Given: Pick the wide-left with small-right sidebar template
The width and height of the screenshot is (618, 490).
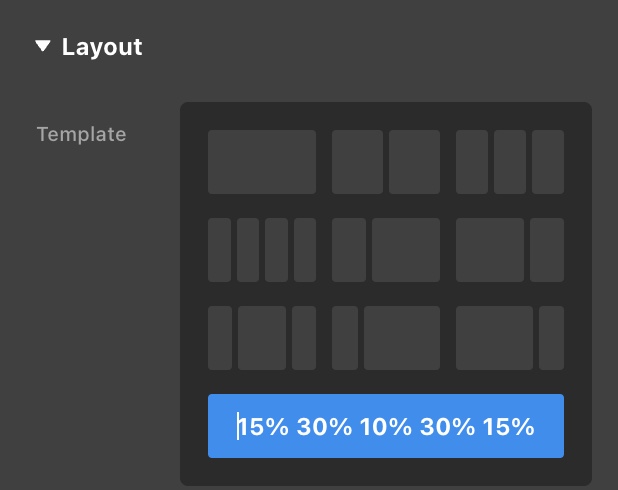Looking at the screenshot, I should pyautogui.click(x=510, y=338).
